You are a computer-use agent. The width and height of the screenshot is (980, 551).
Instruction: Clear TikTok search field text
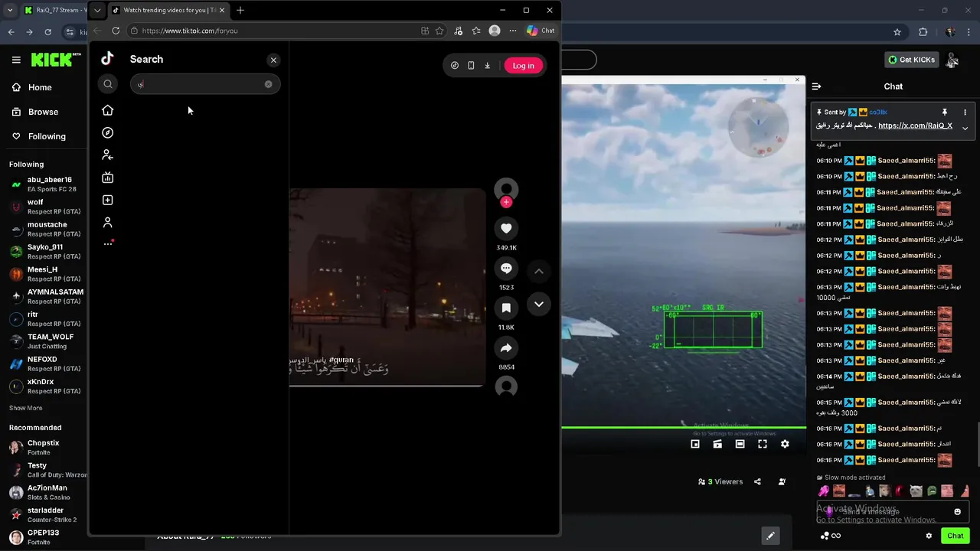tap(268, 84)
